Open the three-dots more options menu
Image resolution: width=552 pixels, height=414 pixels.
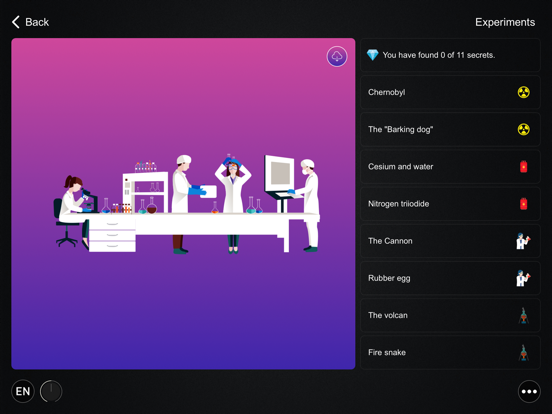click(529, 391)
